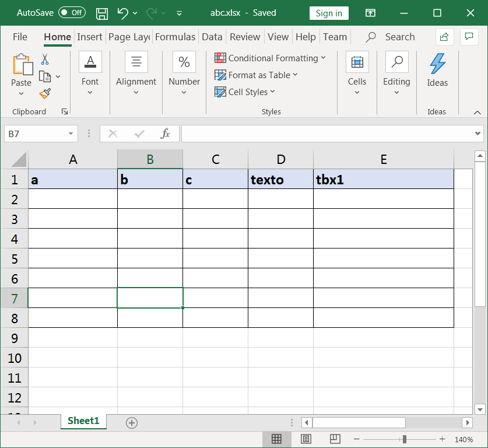488x448 pixels.
Task: Open the Copy dropdown arrow
Action: point(58,76)
